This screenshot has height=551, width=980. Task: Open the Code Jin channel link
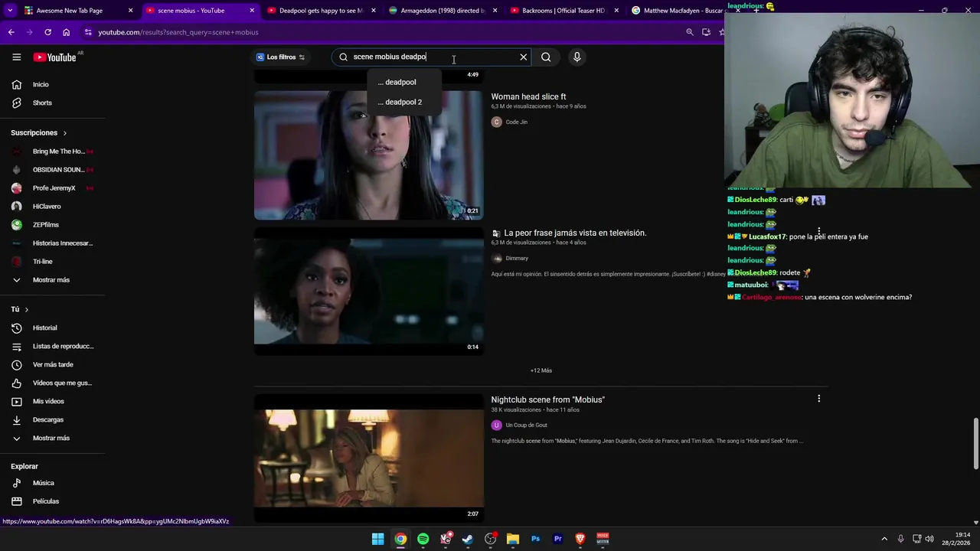[516, 122]
